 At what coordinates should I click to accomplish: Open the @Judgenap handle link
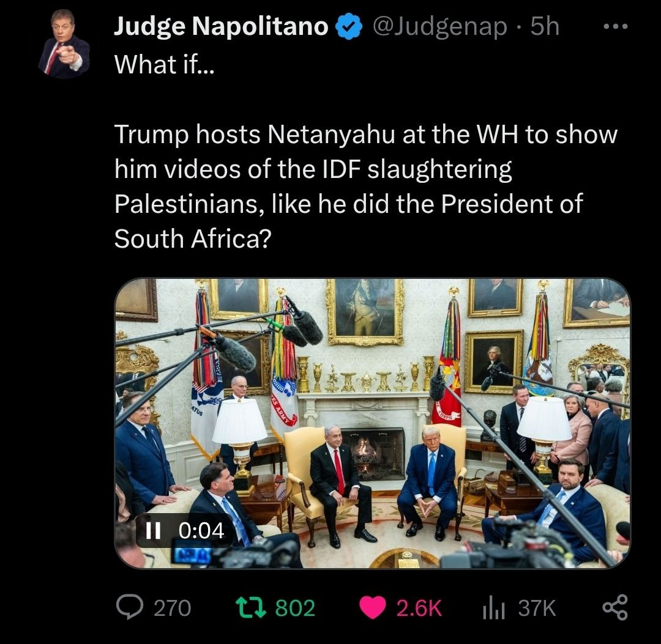pos(439,27)
